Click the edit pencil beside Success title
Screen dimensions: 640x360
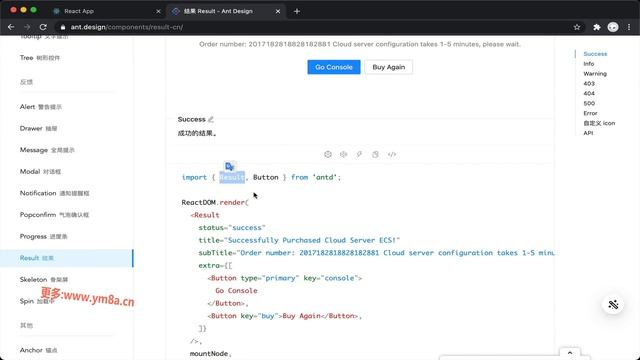pyautogui.click(x=211, y=119)
